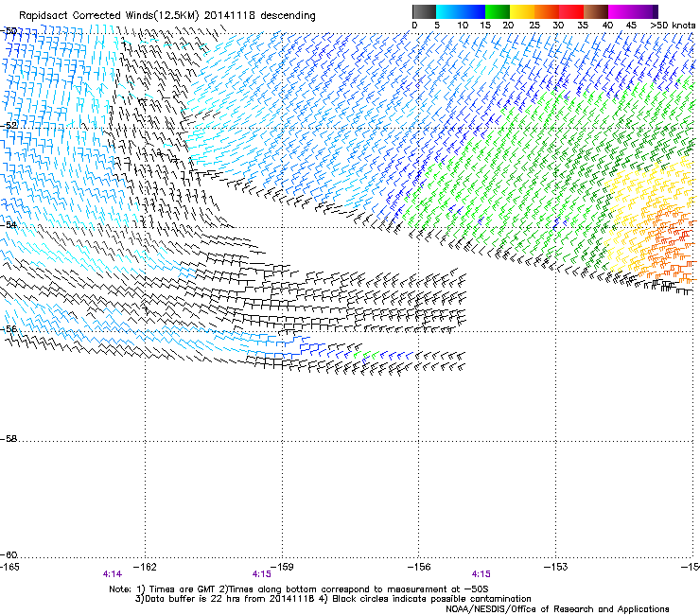Click the Rapidscat Corrected Winds title text
The image size is (700, 615).
[167, 16]
